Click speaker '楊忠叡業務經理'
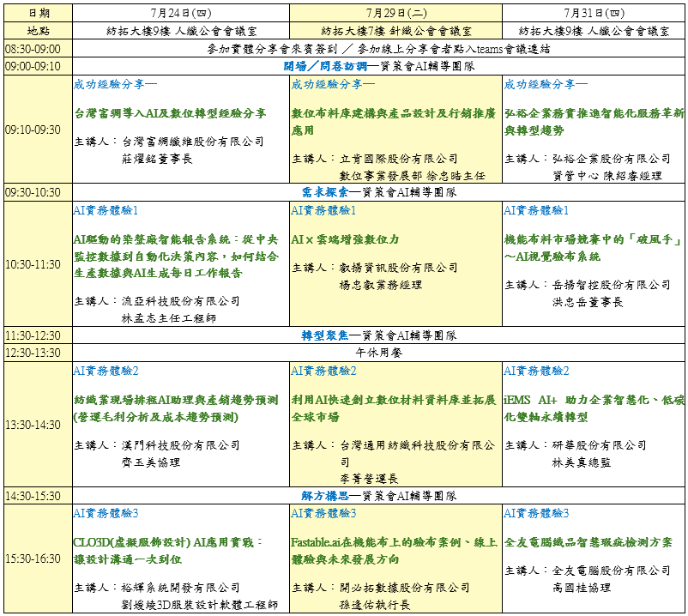The height and width of the screenshot is (616, 688). pos(381,285)
